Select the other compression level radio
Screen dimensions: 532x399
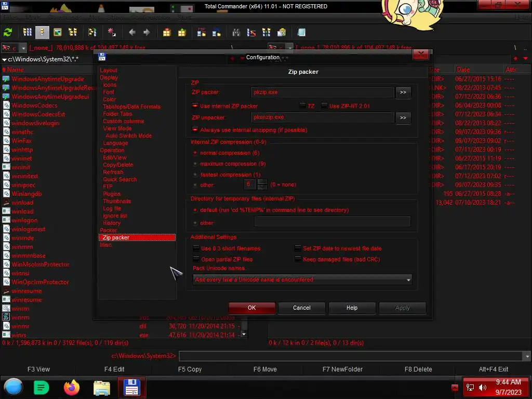195,185
